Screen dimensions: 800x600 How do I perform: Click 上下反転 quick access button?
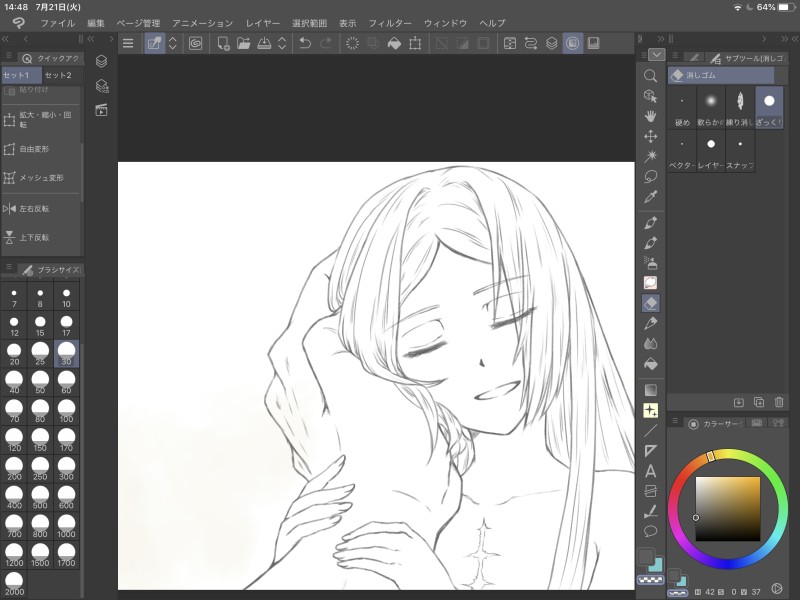pos(41,237)
